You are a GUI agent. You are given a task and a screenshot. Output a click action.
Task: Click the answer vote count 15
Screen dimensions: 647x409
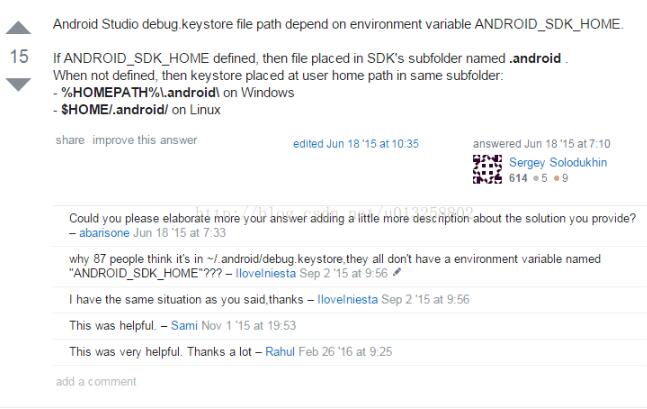click(19, 57)
